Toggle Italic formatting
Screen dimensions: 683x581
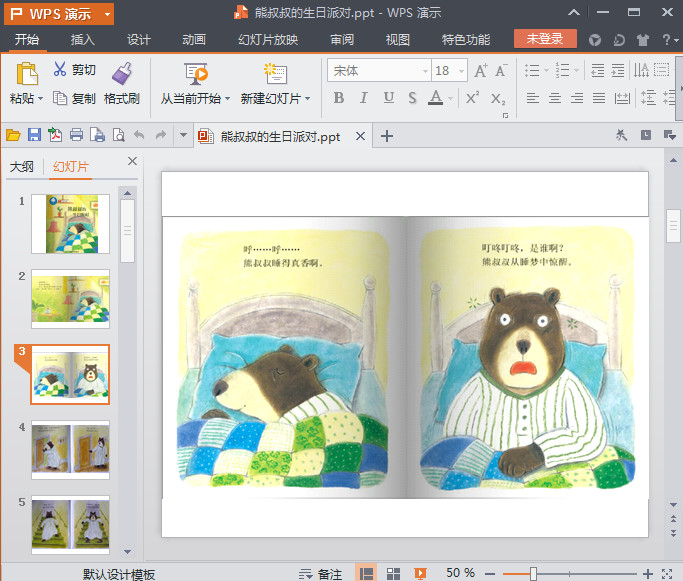pos(363,98)
